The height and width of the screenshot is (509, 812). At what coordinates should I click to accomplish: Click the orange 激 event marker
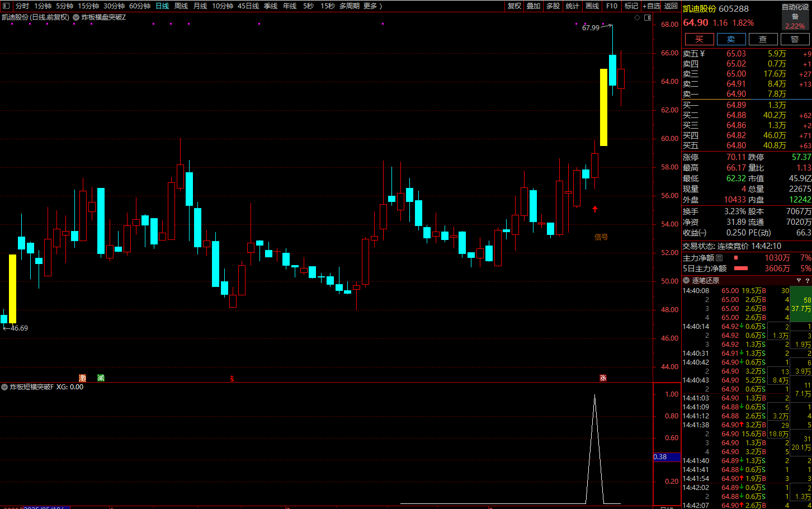[x=83, y=378]
